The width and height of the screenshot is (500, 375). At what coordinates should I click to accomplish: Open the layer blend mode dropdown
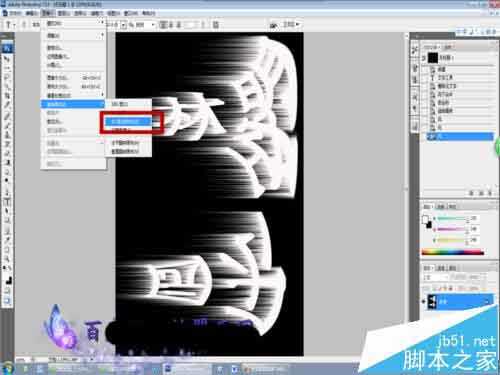click(436, 277)
